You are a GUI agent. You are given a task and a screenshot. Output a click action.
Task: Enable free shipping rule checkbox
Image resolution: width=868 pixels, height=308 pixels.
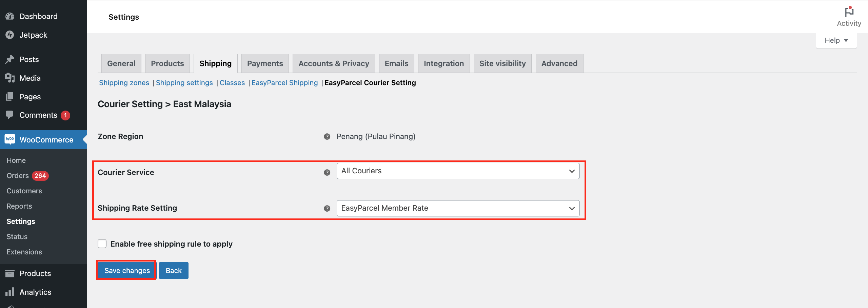click(x=102, y=244)
